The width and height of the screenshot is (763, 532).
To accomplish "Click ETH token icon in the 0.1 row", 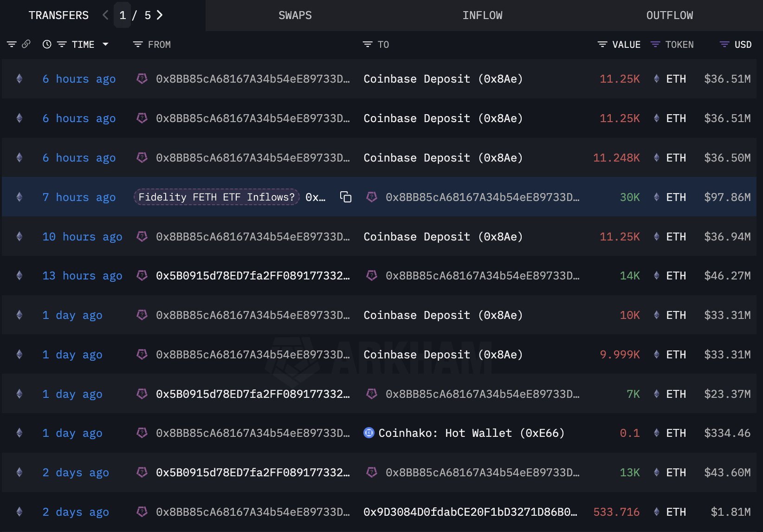I will (x=656, y=433).
